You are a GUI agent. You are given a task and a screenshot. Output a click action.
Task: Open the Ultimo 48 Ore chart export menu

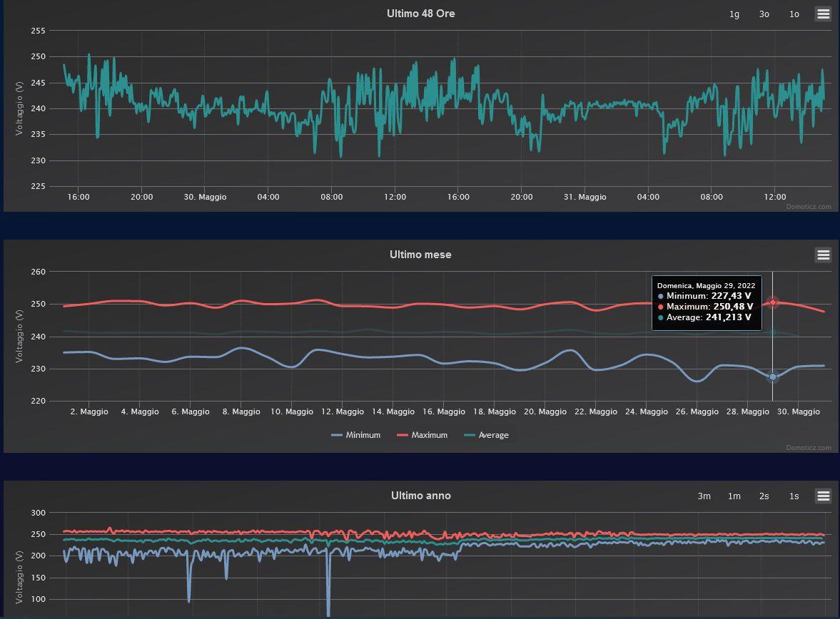coord(823,14)
